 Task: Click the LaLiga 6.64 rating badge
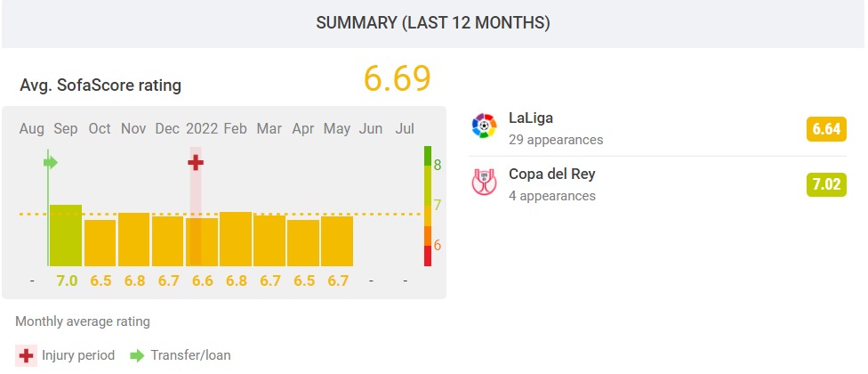click(826, 130)
